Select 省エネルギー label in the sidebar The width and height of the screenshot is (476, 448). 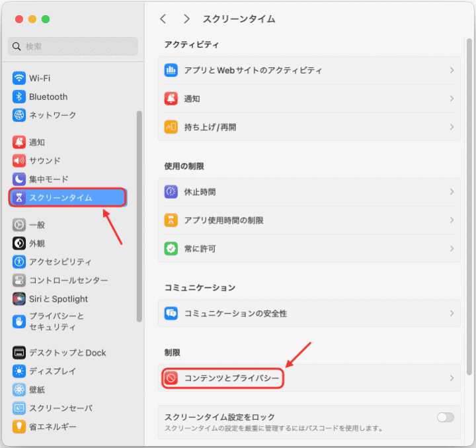pos(52,427)
